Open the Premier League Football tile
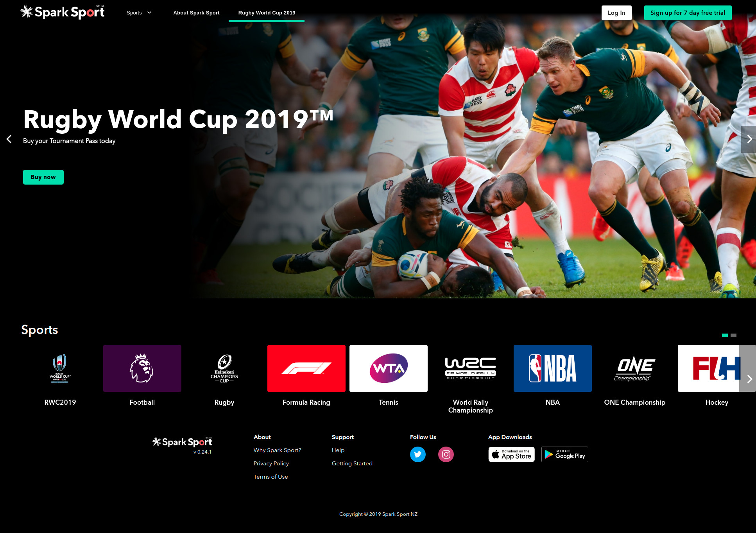 [x=142, y=368]
